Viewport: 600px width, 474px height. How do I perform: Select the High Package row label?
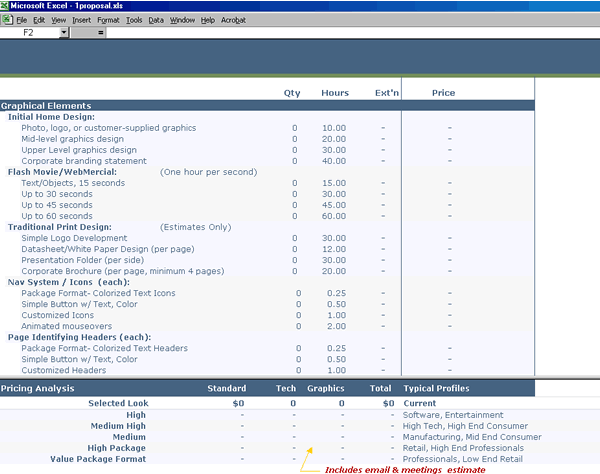tap(116, 448)
